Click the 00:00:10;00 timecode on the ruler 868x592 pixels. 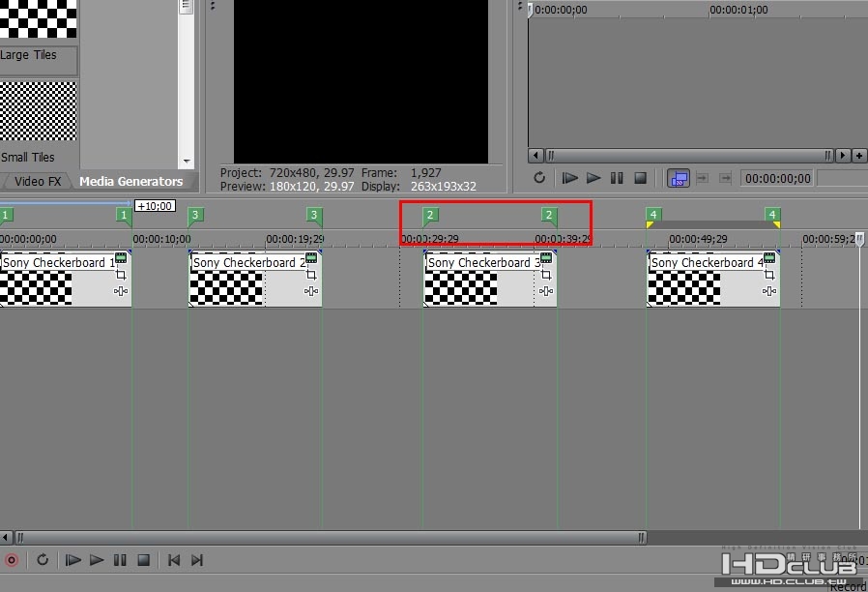[x=161, y=239]
